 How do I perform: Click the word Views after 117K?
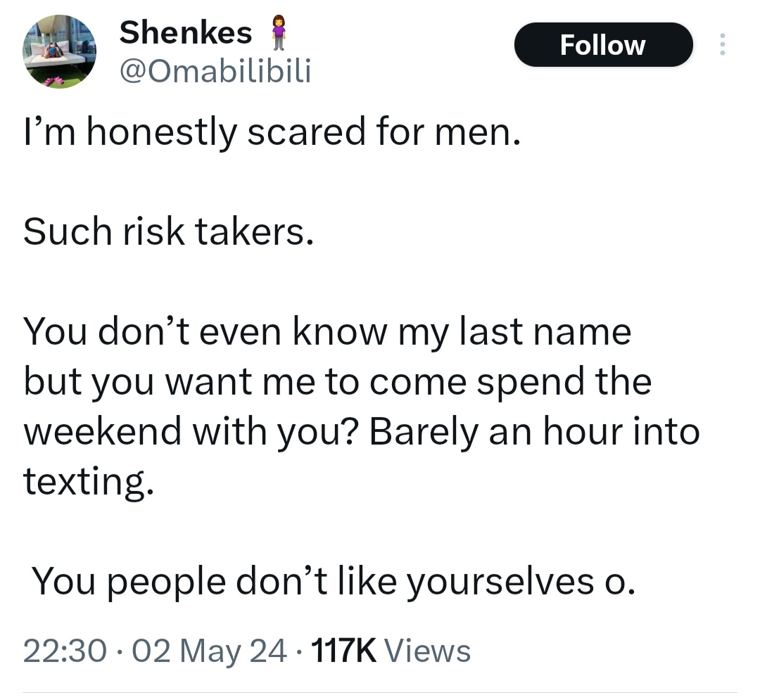click(x=428, y=651)
